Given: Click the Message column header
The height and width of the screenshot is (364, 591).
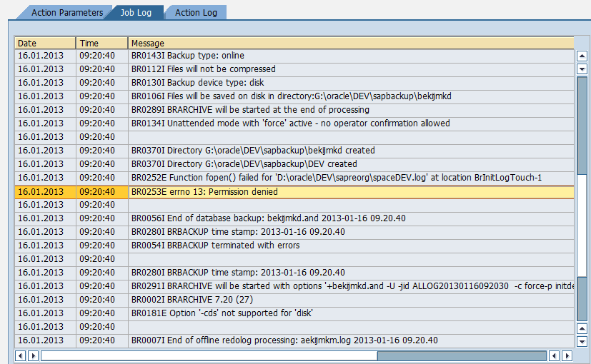Looking at the screenshot, I should (x=351, y=43).
